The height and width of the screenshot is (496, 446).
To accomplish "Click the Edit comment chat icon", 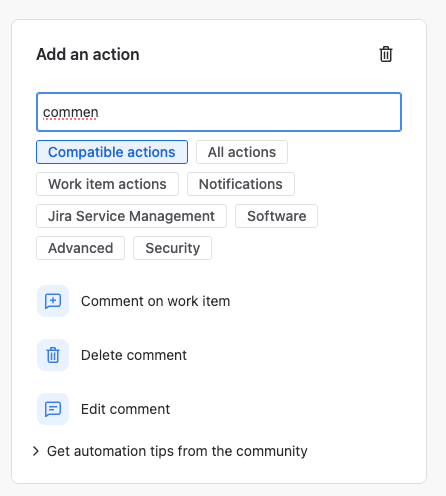I will 53,409.
